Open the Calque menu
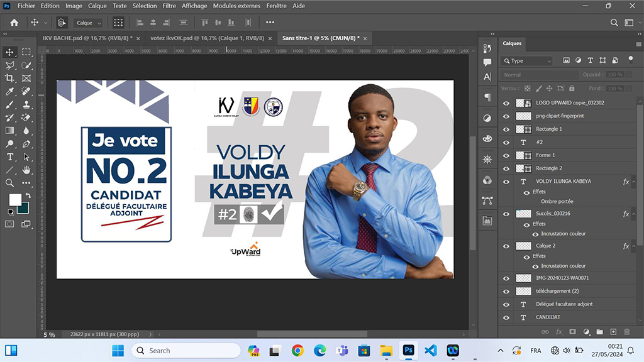 pyautogui.click(x=97, y=6)
